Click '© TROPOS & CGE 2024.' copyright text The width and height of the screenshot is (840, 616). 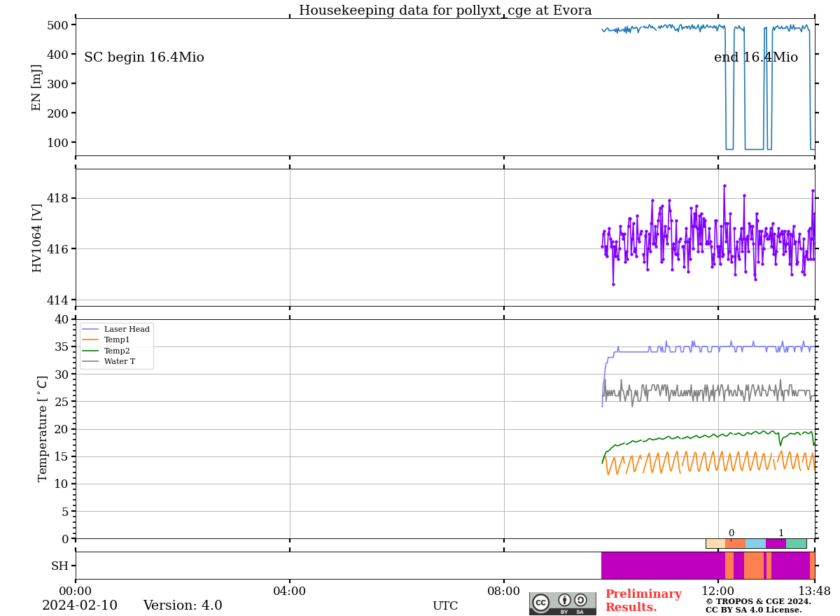point(758,601)
